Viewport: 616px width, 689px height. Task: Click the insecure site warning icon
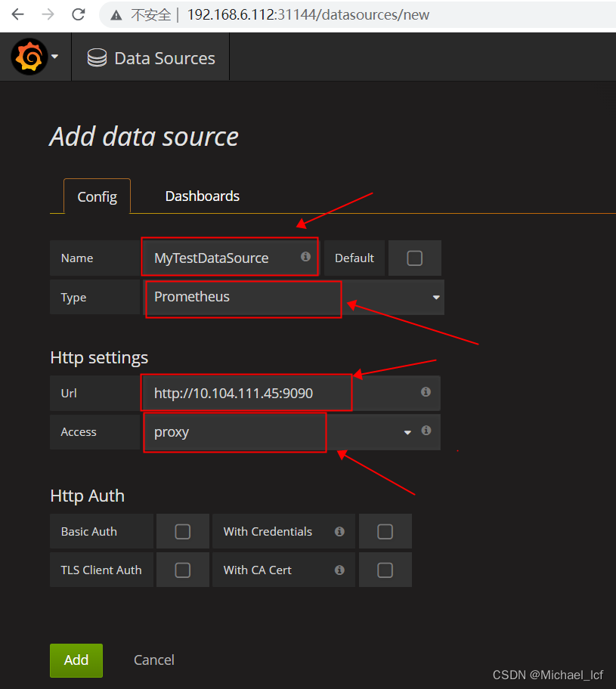click(x=116, y=15)
